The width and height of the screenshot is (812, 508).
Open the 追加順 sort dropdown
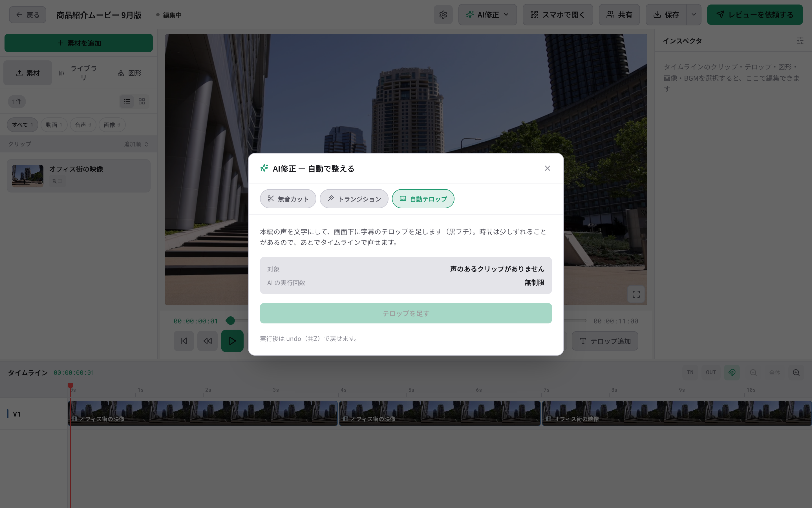click(x=136, y=144)
